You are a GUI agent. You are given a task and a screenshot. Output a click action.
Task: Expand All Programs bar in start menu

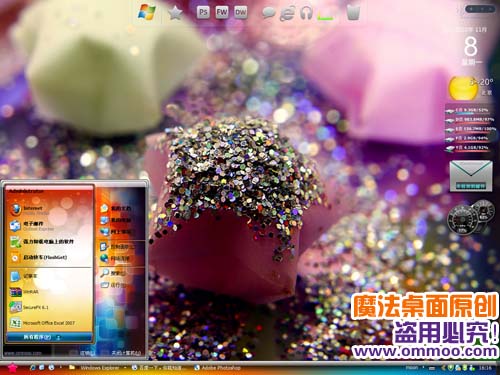[x=49, y=337]
